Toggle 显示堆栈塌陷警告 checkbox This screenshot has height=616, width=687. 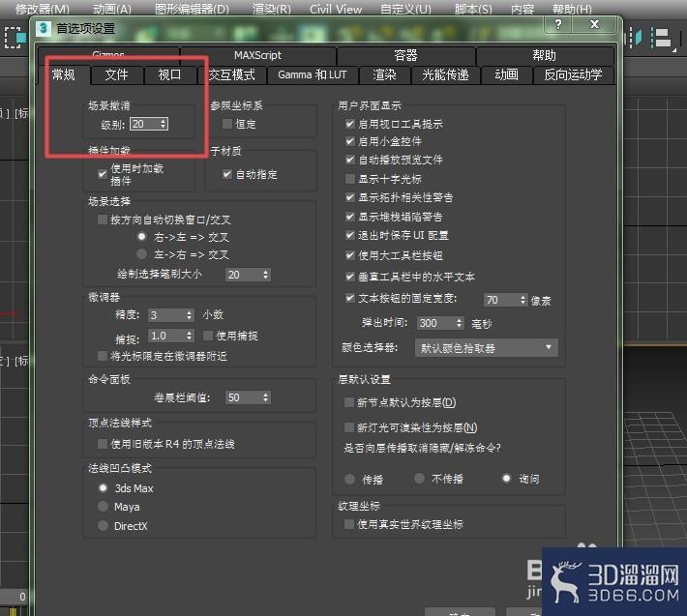(x=350, y=217)
